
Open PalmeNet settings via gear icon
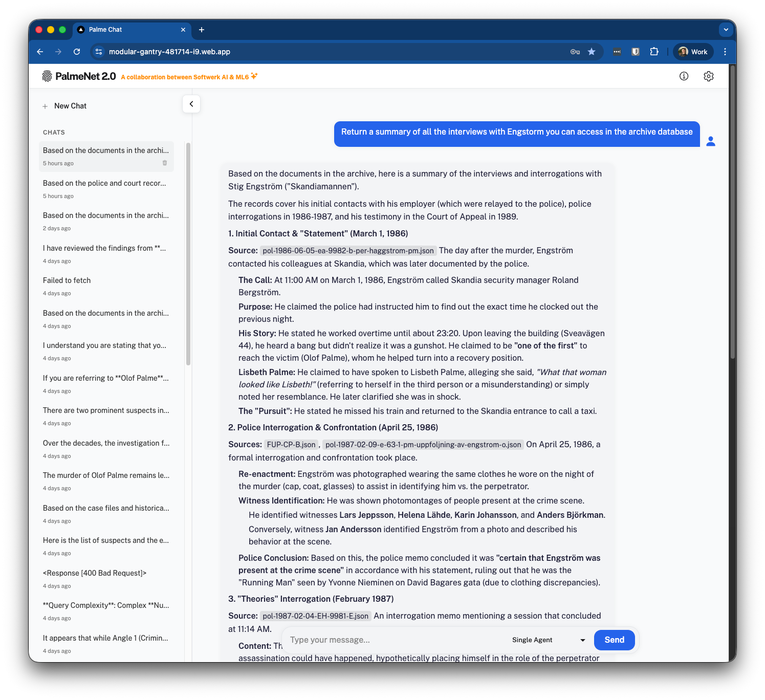[709, 76]
